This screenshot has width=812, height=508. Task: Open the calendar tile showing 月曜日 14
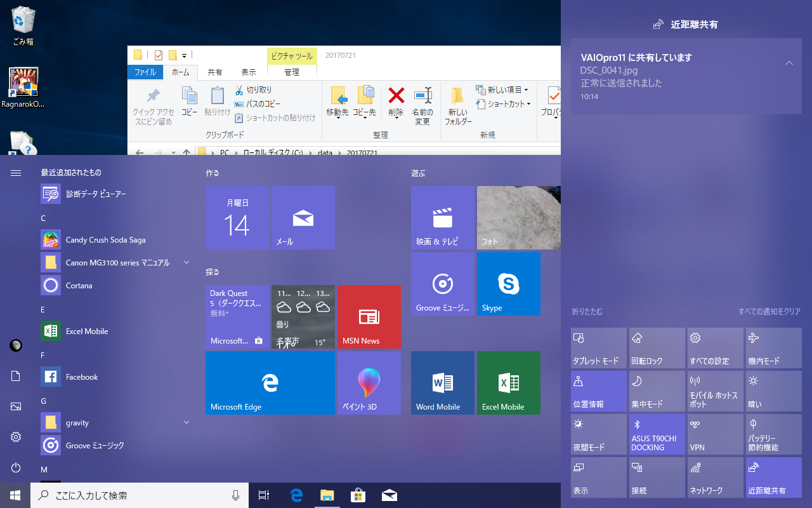[237, 218]
